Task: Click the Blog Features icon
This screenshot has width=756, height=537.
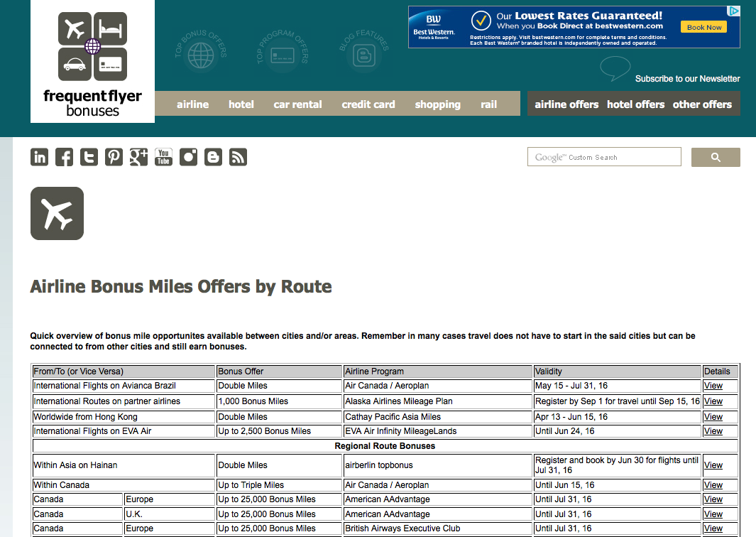Action: pyautogui.click(x=364, y=54)
